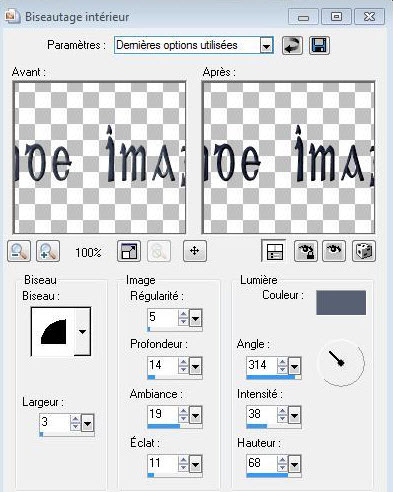The image size is (393, 492).
Task: Click Largeur spinner arrows
Action: tap(75, 423)
